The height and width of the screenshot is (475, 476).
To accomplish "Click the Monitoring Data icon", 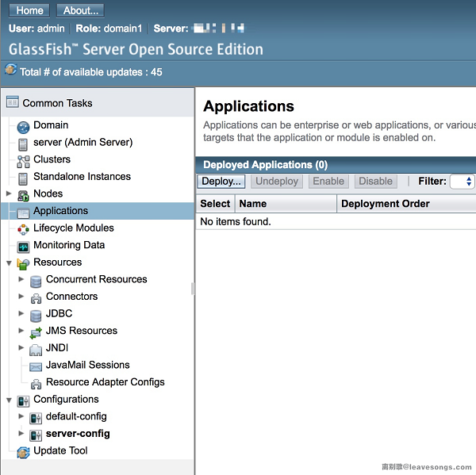I will pyautogui.click(x=23, y=246).
